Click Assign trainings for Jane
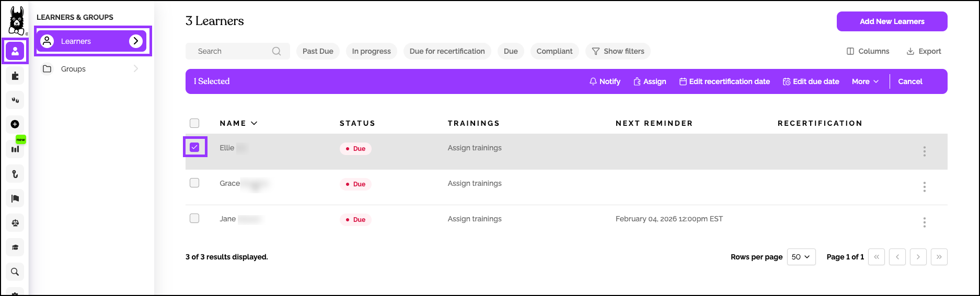 tap(475, 219)
